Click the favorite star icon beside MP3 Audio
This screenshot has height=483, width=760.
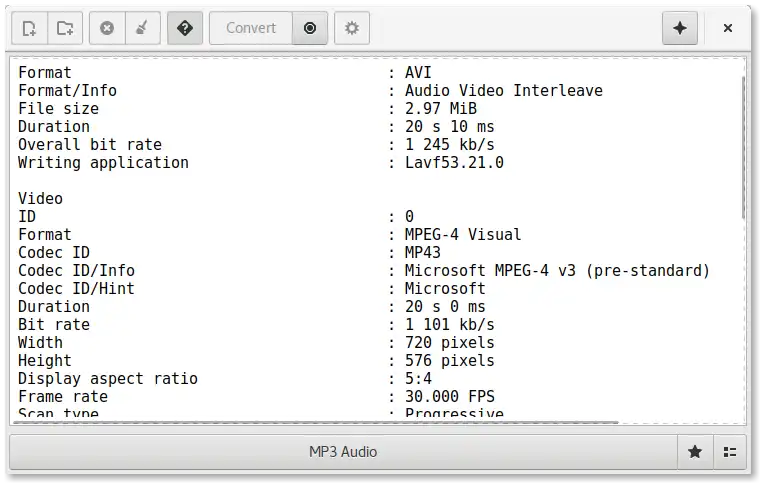(x=695, y=452)
